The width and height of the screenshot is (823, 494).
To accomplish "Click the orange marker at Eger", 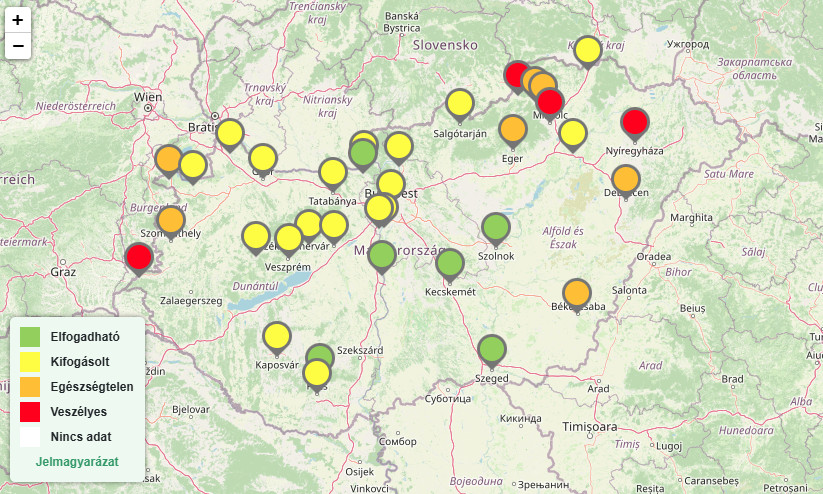I will (x=512, y=129).
